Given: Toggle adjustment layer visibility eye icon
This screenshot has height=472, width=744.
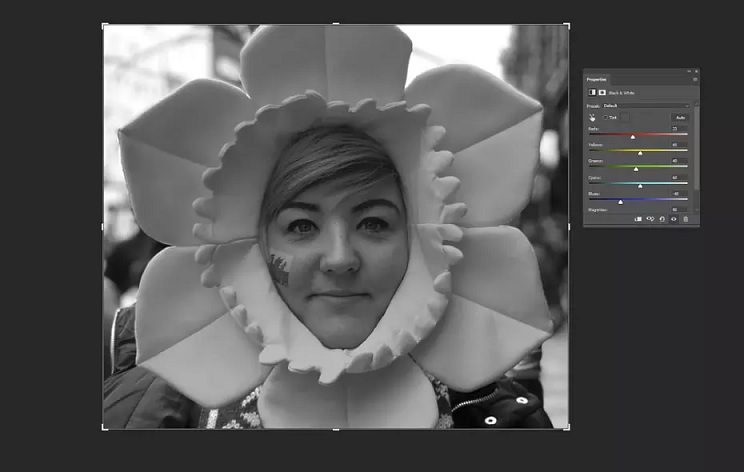Looking at the screenshot, I should coord(674,218).
